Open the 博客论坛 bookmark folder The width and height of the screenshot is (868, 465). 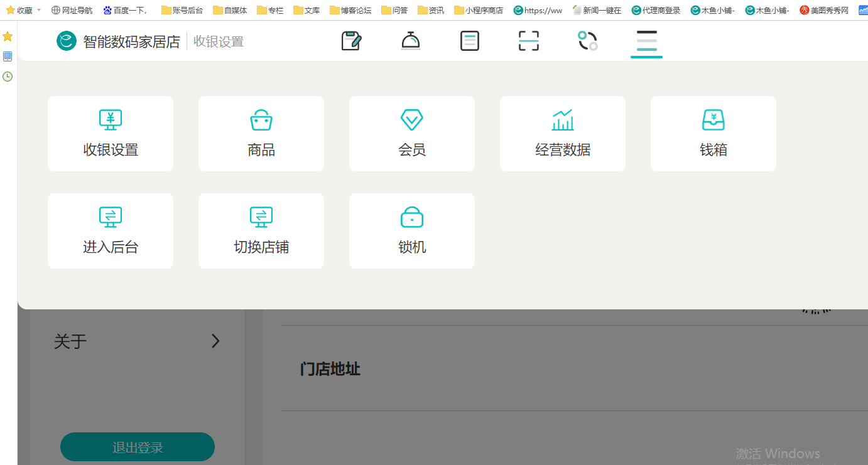(350, 10)
